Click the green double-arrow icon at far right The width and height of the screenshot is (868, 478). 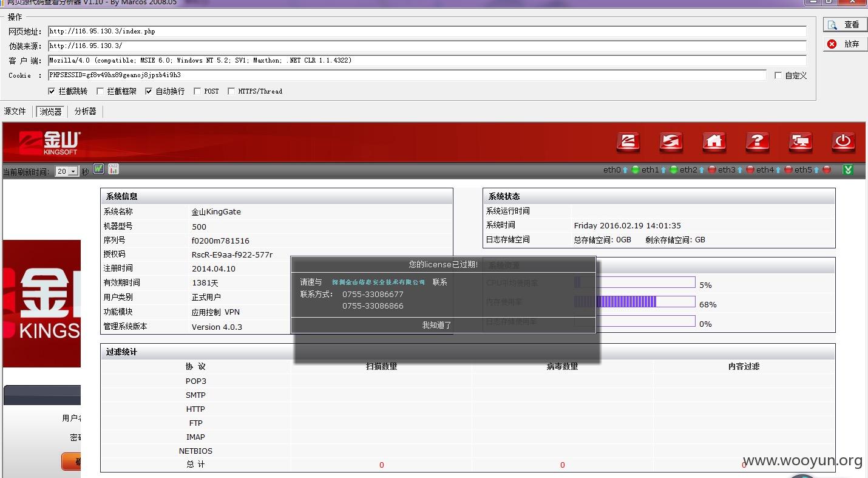click(x=848, y=169)
